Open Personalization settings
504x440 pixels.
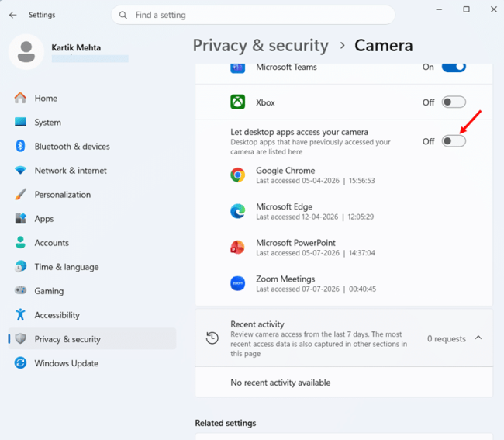[92, 195]
